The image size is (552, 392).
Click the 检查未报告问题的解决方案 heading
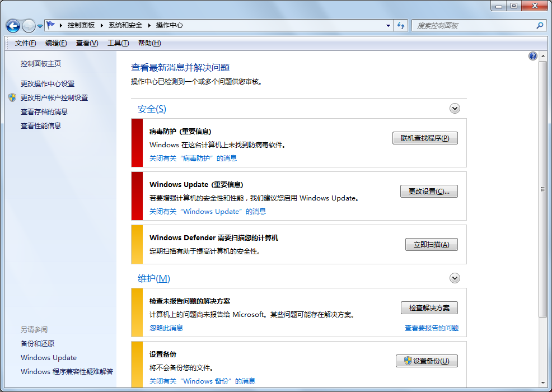point(190,301)
